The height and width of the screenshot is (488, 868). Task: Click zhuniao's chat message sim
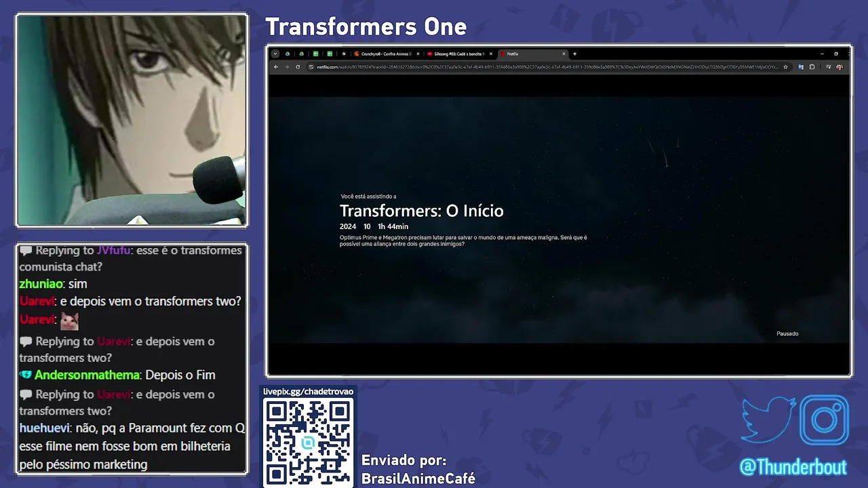[77, 284]
